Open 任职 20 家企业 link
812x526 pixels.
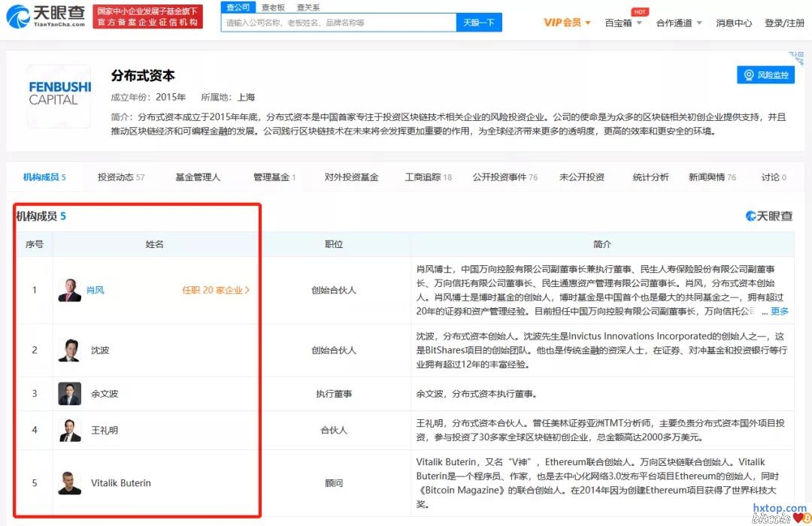point(216,290)
